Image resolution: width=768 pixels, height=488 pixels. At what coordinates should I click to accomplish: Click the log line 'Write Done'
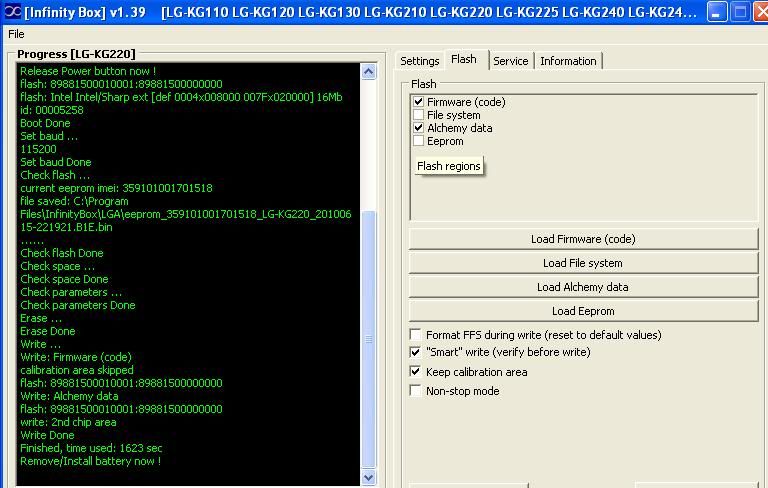pyautogui.click(x=48, y=435)
